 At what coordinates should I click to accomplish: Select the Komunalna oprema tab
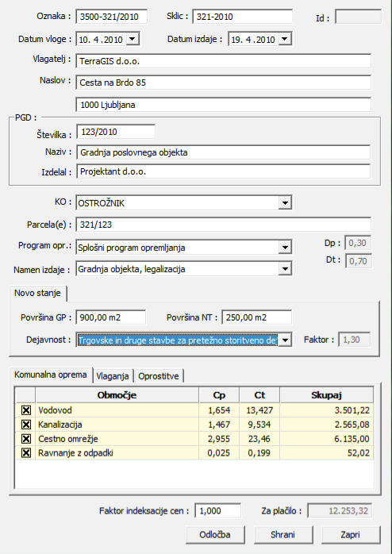point(51,375)
